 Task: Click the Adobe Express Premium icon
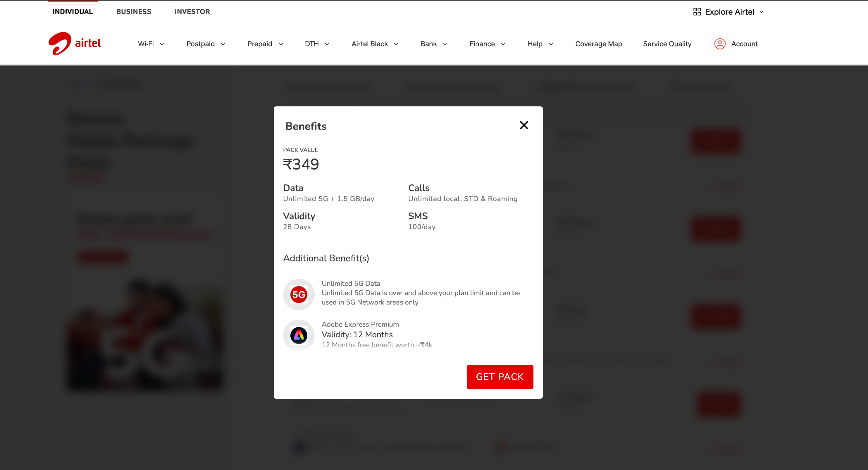click(299, 335)
